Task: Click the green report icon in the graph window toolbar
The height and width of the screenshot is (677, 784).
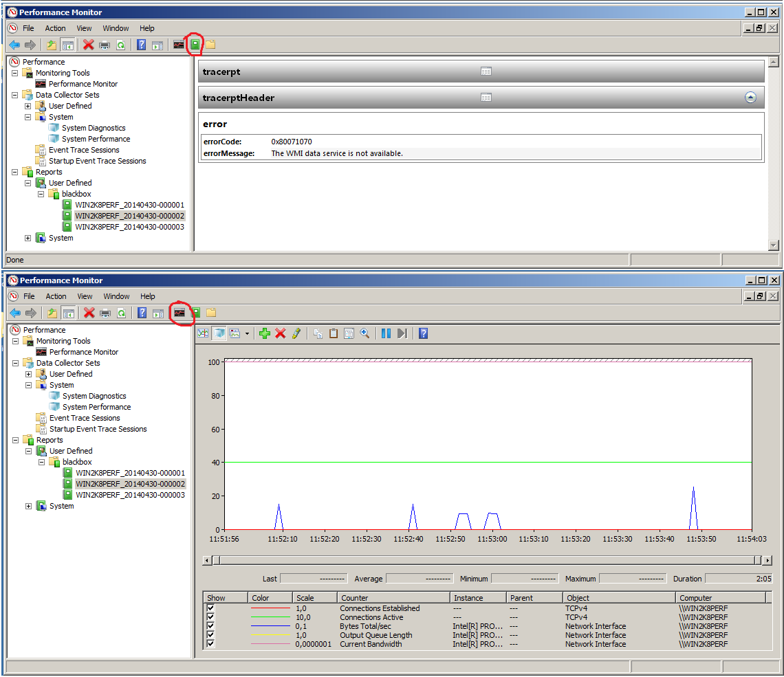Action: 196,313
